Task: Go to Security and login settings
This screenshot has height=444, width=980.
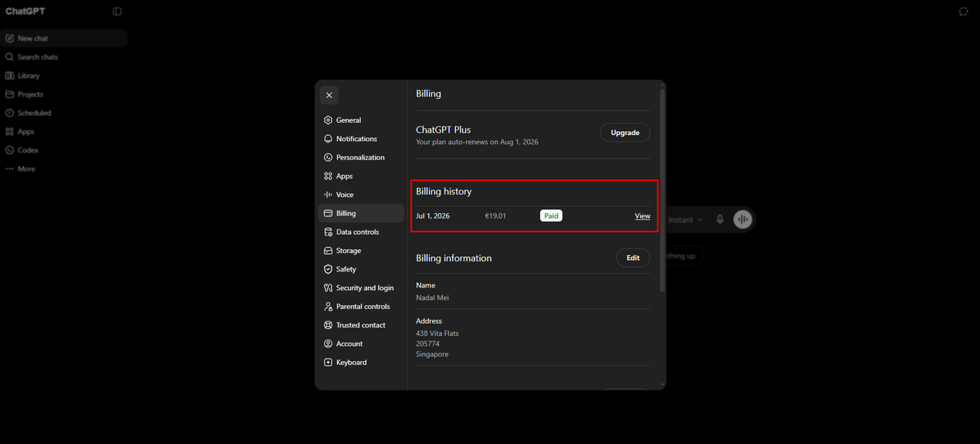Action: click(x=361, y=288)
